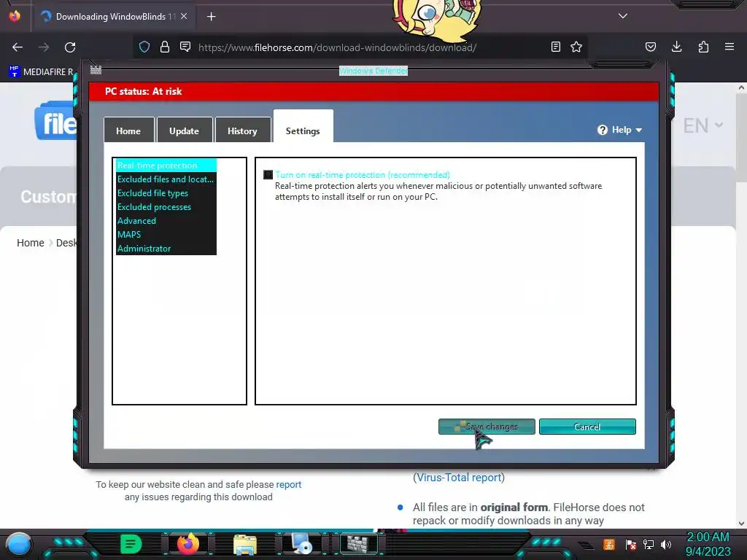Select Real-time protection setting

click(x=166, y=166)
